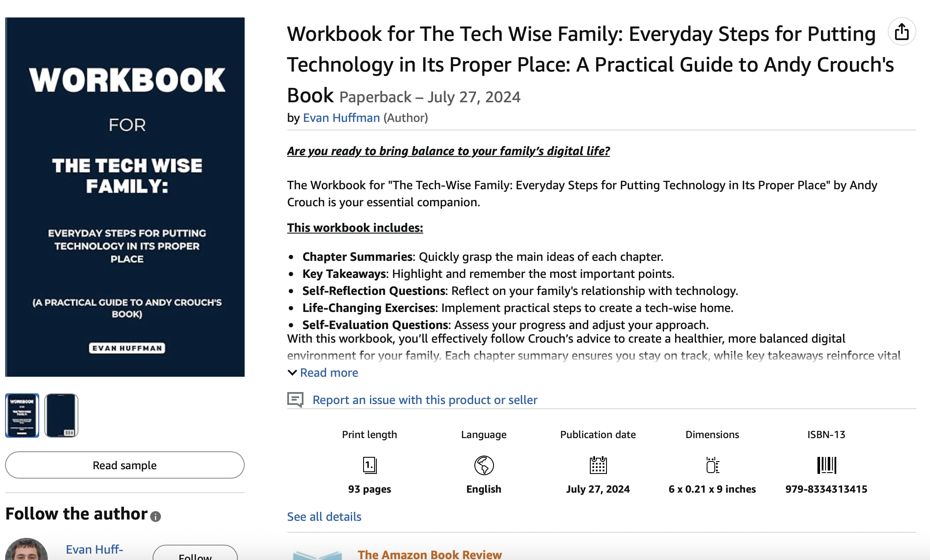Click the author profile photo
The width and height of the screenshot is (930, 560).
[26, 551]
